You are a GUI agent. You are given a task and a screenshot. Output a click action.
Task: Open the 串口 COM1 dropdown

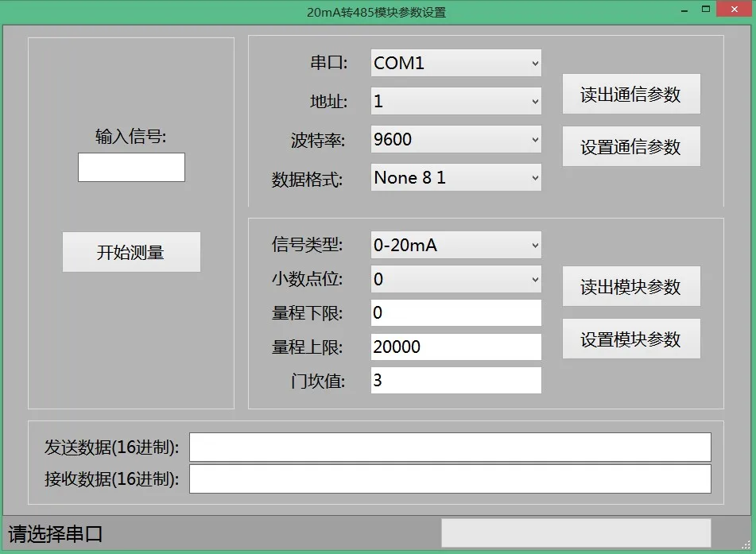pyautogui.click(x=456, y=63)
